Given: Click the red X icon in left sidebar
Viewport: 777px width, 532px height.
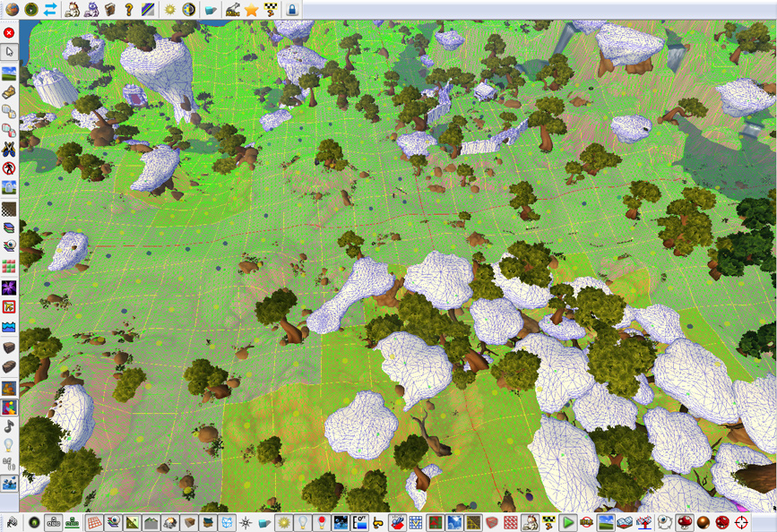Looking at the screenshot, I should (x=9, y=33).
